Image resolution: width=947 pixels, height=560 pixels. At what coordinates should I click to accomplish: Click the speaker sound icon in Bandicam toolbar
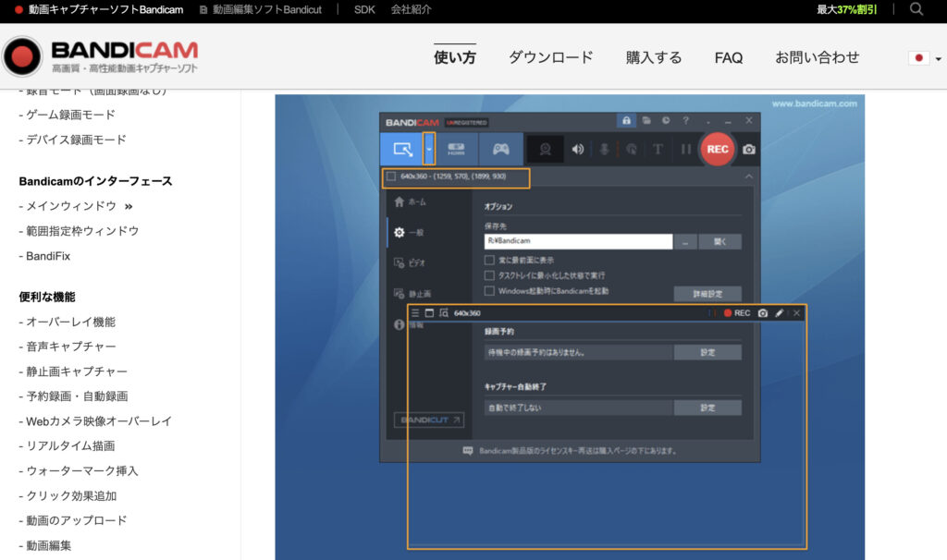(578, 149)
